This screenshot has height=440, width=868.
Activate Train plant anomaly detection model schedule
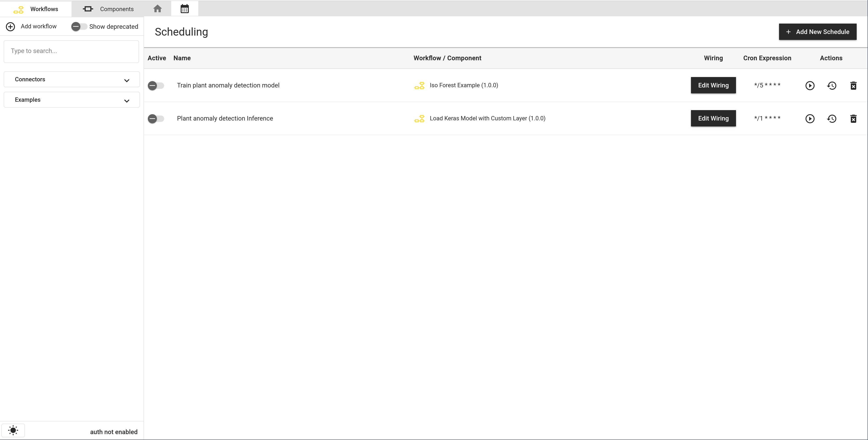pyautogui.click(x=156, y=86)
